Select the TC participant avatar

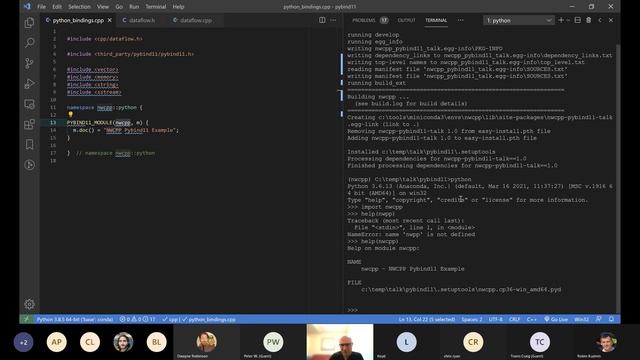point(540,342)
